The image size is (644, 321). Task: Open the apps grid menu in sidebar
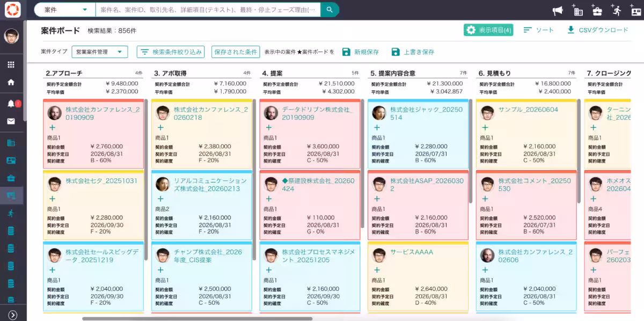pos(11,65)
